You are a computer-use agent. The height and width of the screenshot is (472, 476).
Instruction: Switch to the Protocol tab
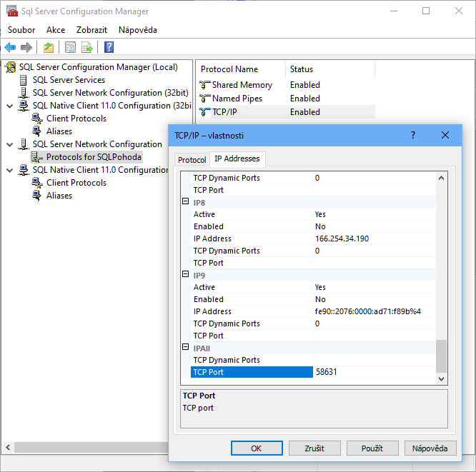pos(192,159)
